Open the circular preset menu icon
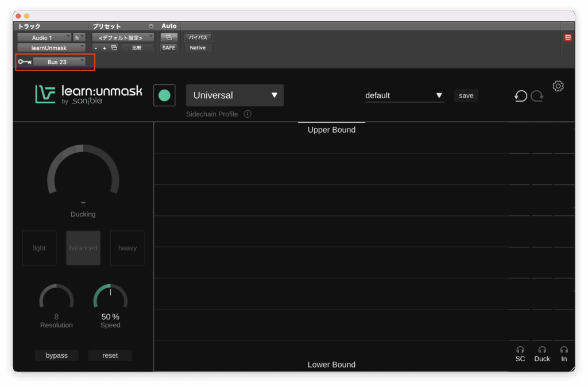This screenshot has width=588, height=387. 151,26
